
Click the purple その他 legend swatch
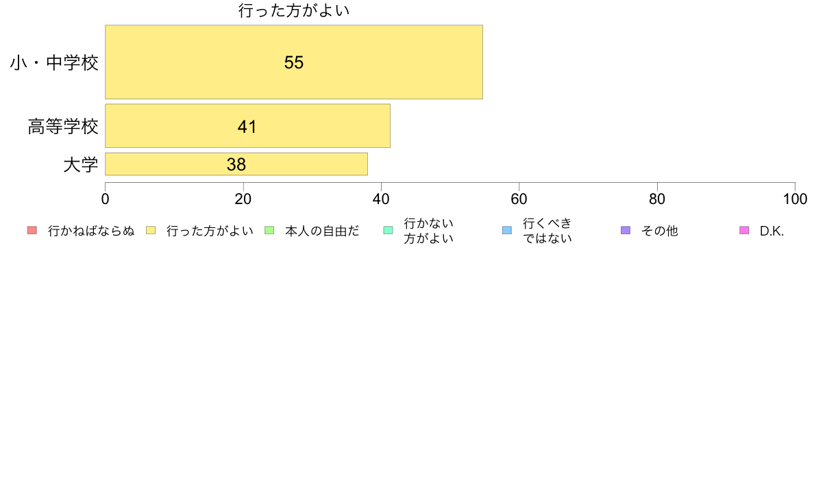pos(626,231)
